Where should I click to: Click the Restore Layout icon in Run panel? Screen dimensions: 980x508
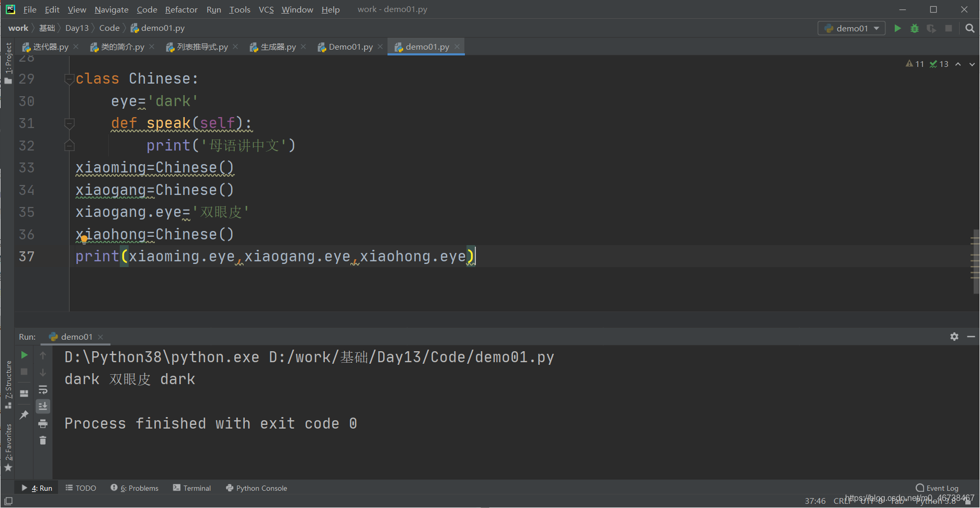pyautogui.click(x=24, y=394)
